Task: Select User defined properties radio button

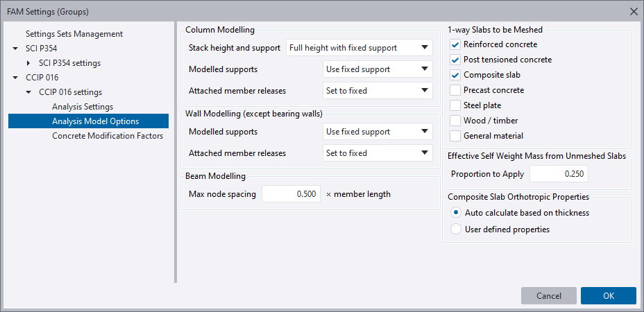Action: (456, 229)
